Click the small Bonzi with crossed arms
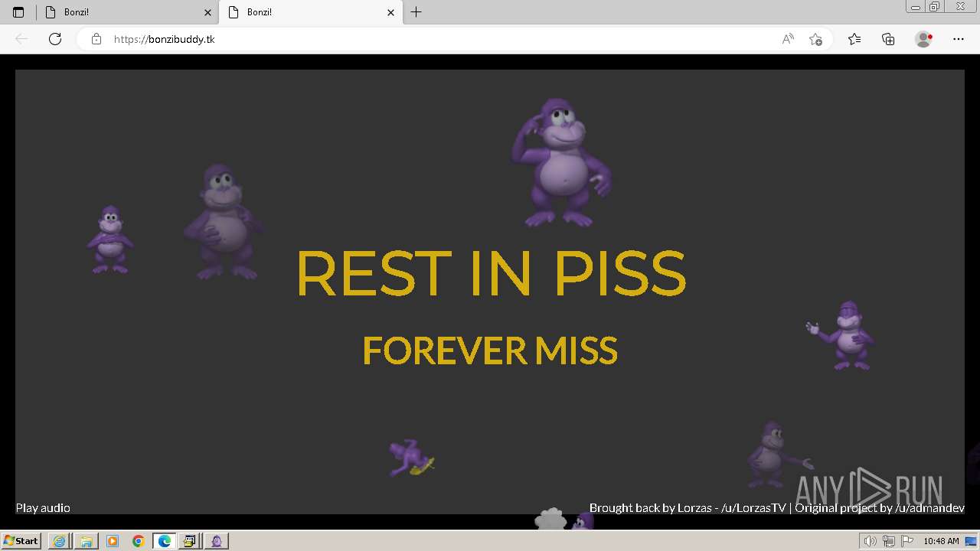 pos(110,240)
